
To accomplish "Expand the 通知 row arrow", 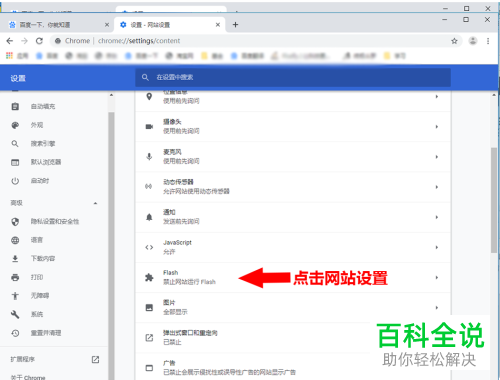I will pyautogui.click(x=437, y=217).
